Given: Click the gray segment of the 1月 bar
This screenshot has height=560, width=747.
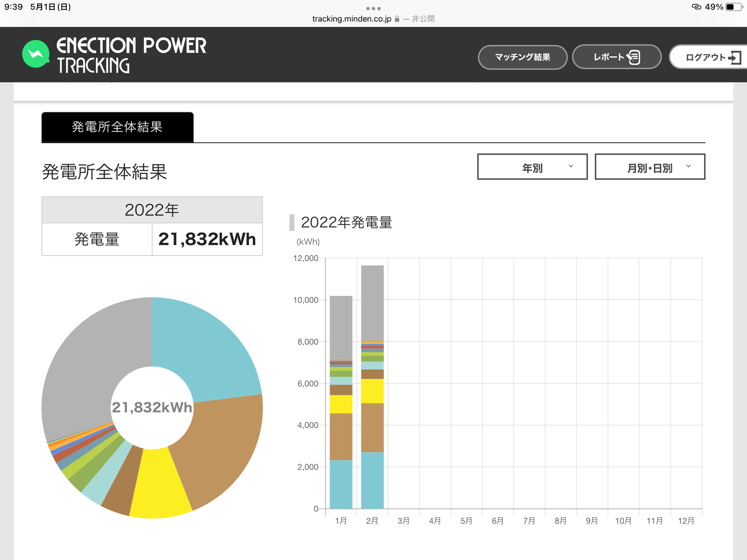Looking at the screenshot, I should (x=341, y=327).
